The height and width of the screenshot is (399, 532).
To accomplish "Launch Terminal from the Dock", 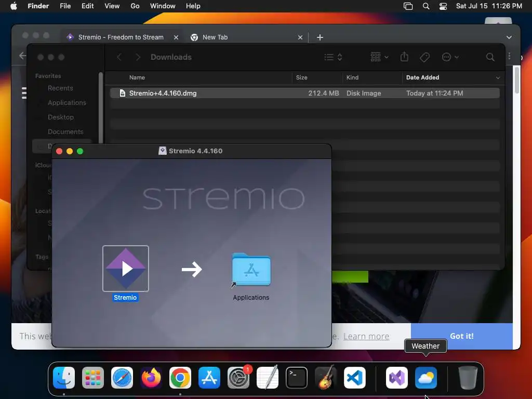I will point(297,377).
